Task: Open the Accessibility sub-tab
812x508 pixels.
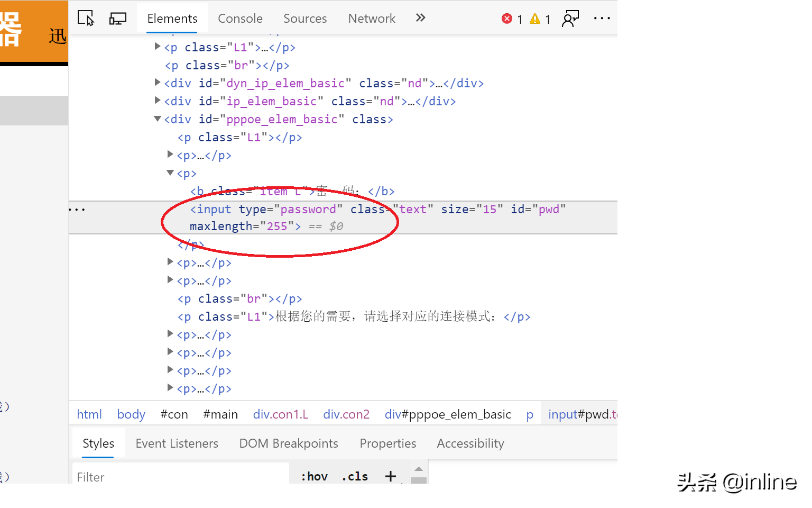Action: point(470,443)
